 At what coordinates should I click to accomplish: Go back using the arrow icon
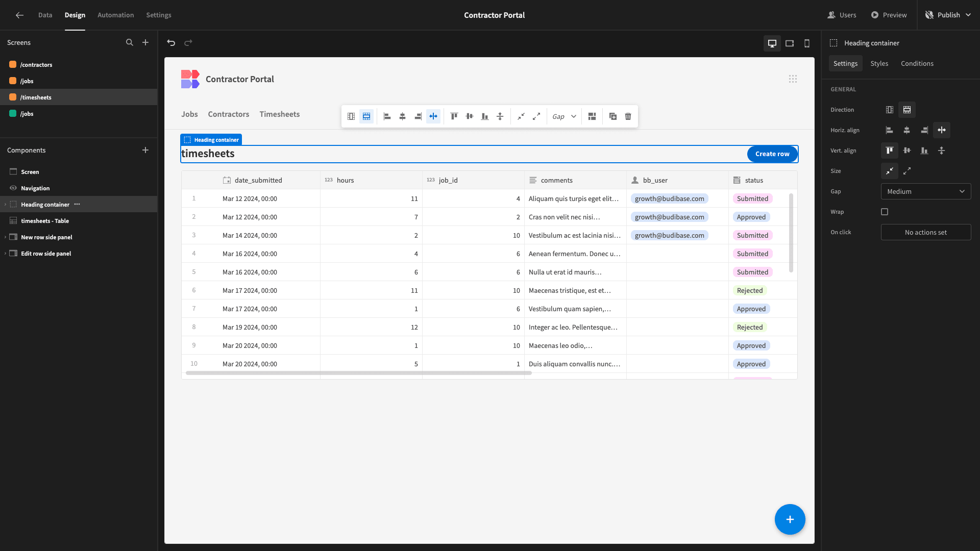pos(19,15)
